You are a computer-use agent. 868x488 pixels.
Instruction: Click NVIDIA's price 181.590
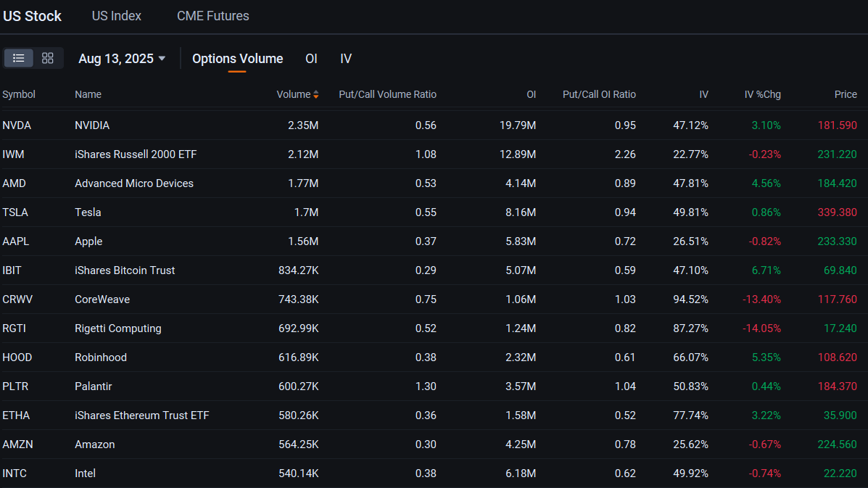[837, 125]
